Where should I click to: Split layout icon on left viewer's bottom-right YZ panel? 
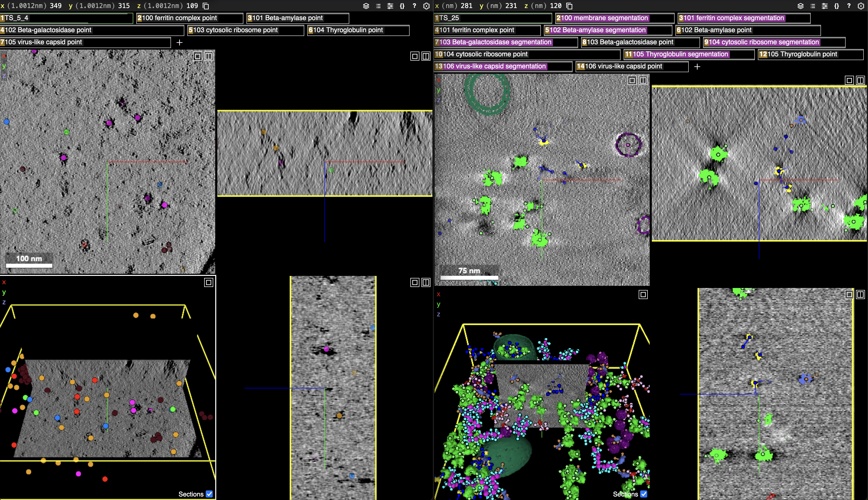(x=426, y=283)
